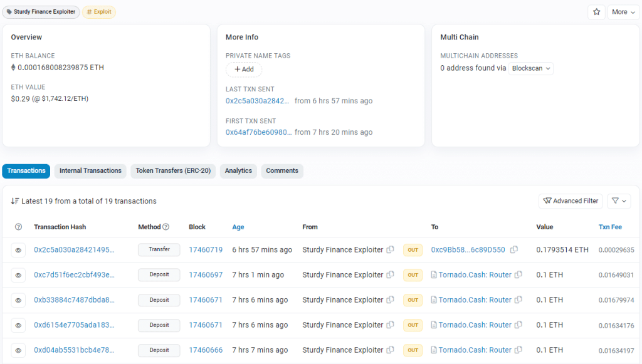Viewport: 642px width, 364px height.
Task: Preview transaction 0xb33884c7487dbda8 with eye icon
Action: click(18, 300)
